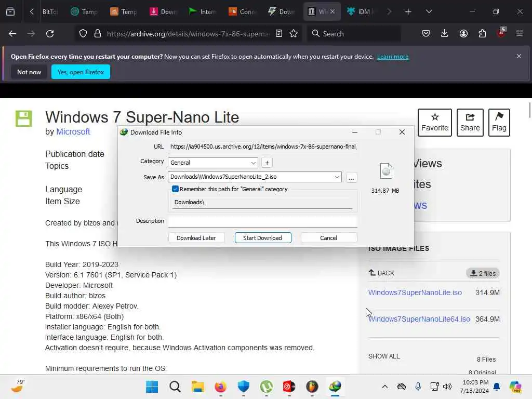Open the Firefox downloads panel icon
The height and width of the screenshot is (399, 532).
(x=445, y=34)
